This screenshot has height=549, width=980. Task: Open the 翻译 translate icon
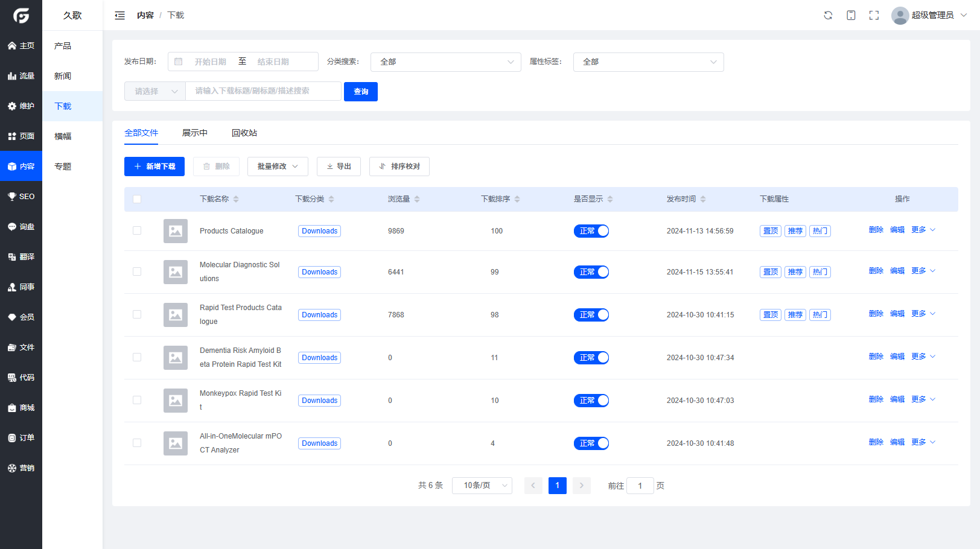pyautogui.click(x=12, y=257)
